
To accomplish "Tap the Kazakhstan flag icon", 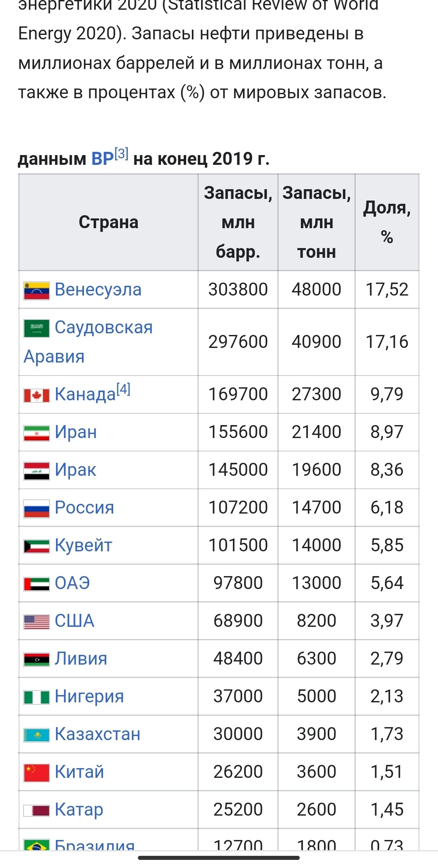I will [x=36, y=735].
